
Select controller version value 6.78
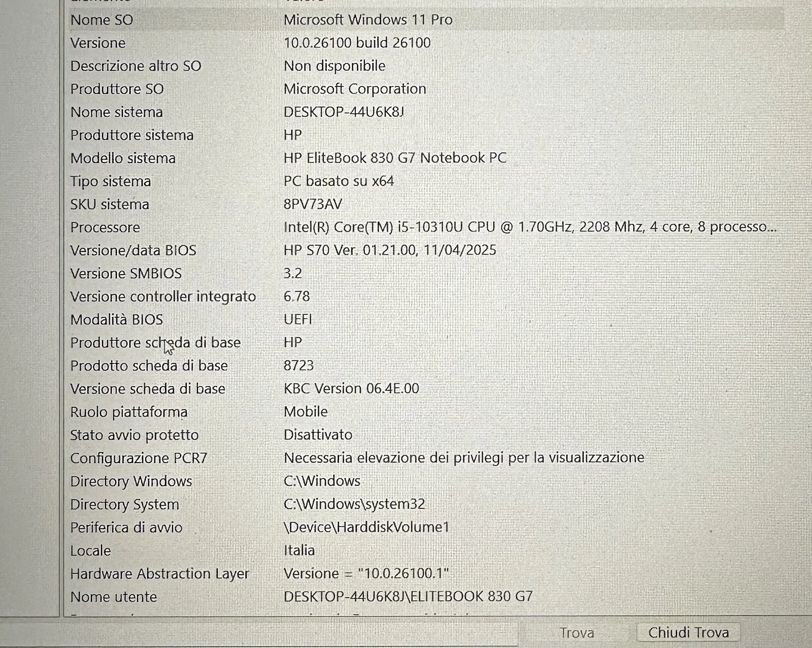tap(296, 297)
